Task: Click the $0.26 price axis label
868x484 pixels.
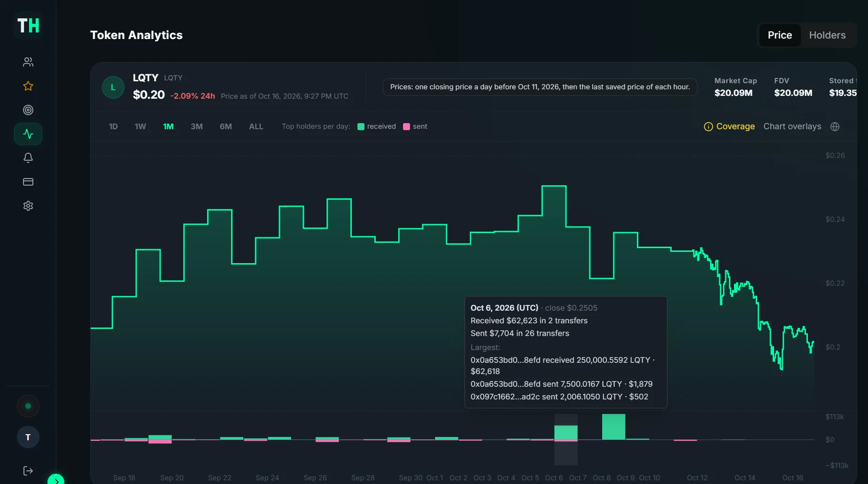Action: point(835,155)
